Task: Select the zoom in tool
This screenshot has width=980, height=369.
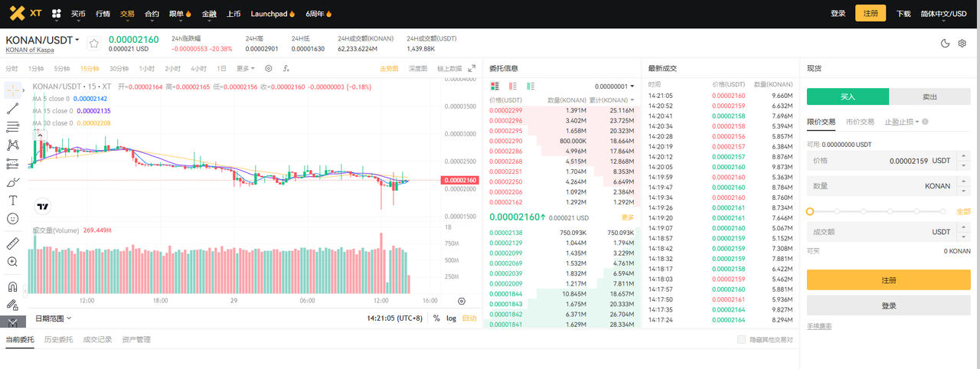Action: pos(12,262)
